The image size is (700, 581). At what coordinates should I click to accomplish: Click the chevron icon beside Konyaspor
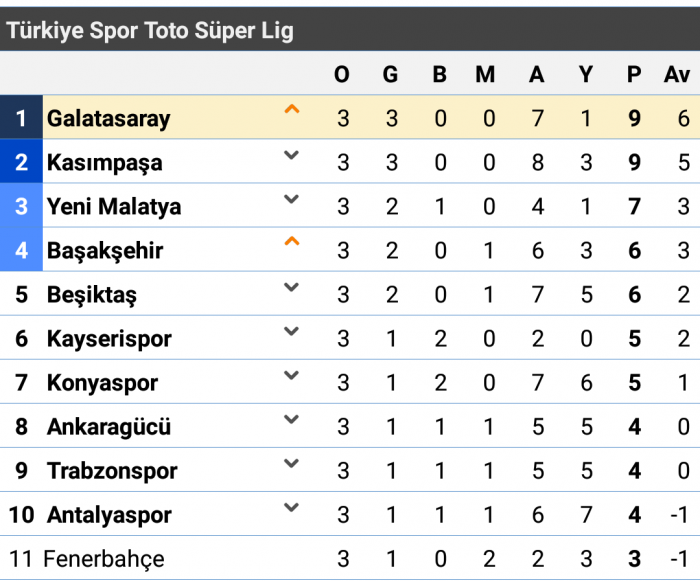(292, 375)
